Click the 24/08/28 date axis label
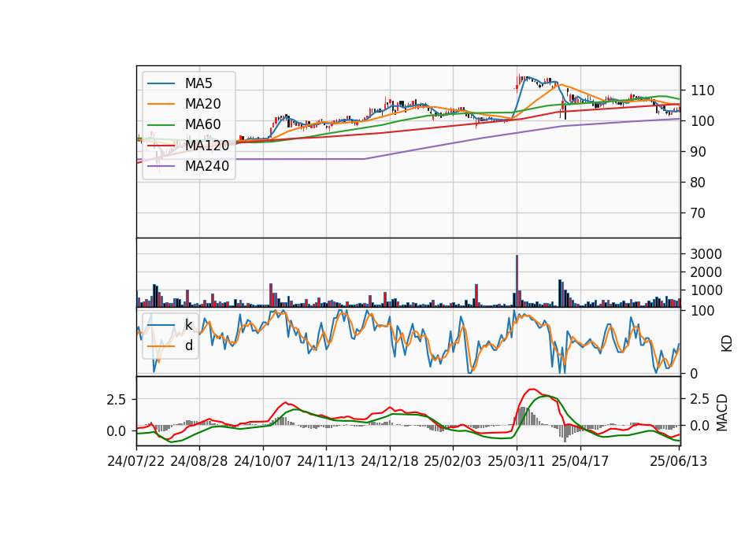Screen dimensions: 756x543 [x=199, y=461]
